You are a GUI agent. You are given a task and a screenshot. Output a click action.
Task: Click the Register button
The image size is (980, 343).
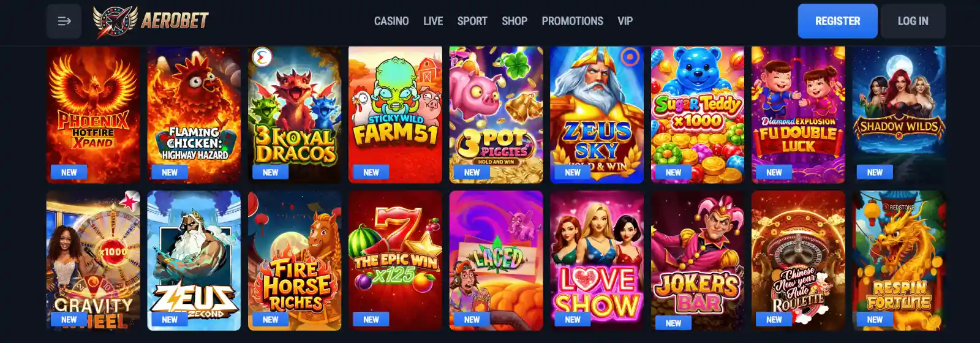click(x=838, y=21)
